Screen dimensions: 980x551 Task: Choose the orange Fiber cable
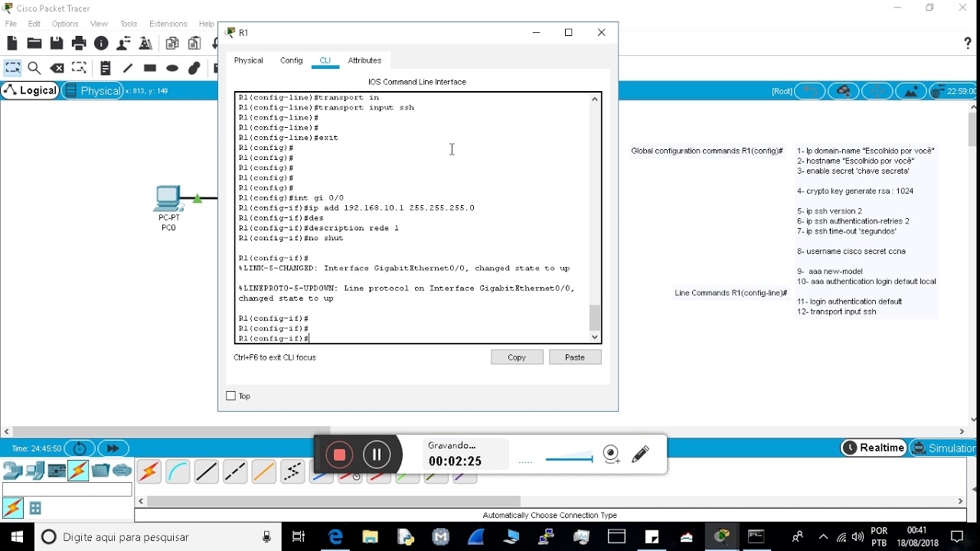click(x=263, y=471)
